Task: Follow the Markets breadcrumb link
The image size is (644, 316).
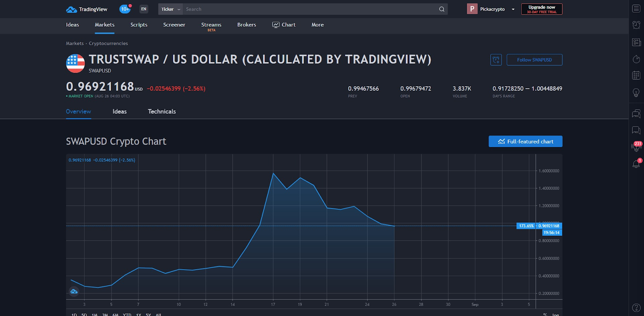Action: (x=75, y=44)
